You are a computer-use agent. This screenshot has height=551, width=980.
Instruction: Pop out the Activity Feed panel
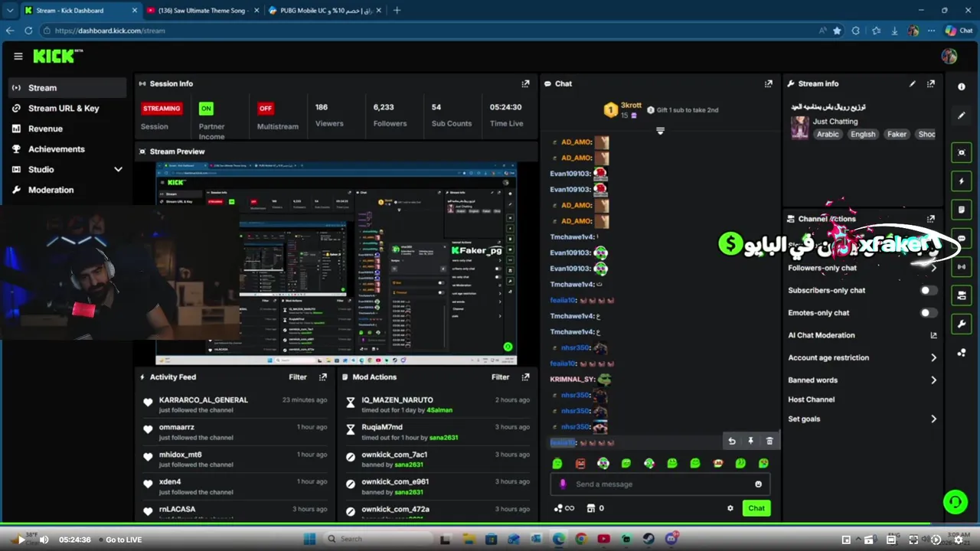pos(323,377)
